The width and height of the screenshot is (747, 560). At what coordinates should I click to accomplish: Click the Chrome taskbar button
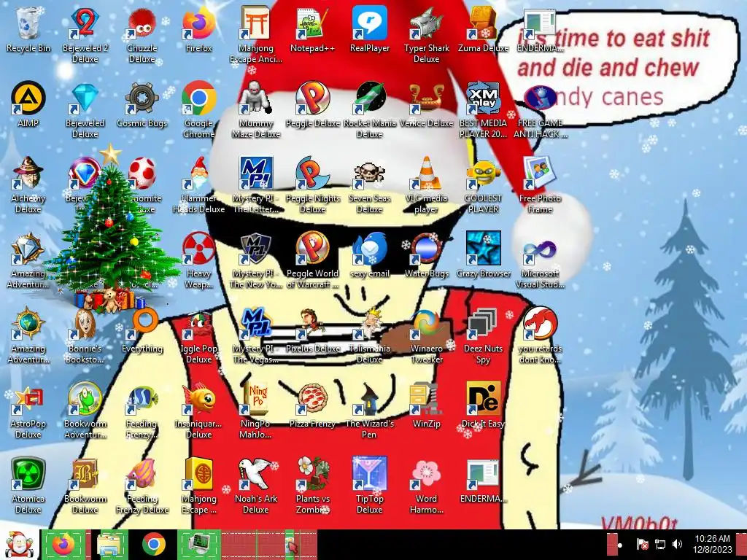[153, 545]
